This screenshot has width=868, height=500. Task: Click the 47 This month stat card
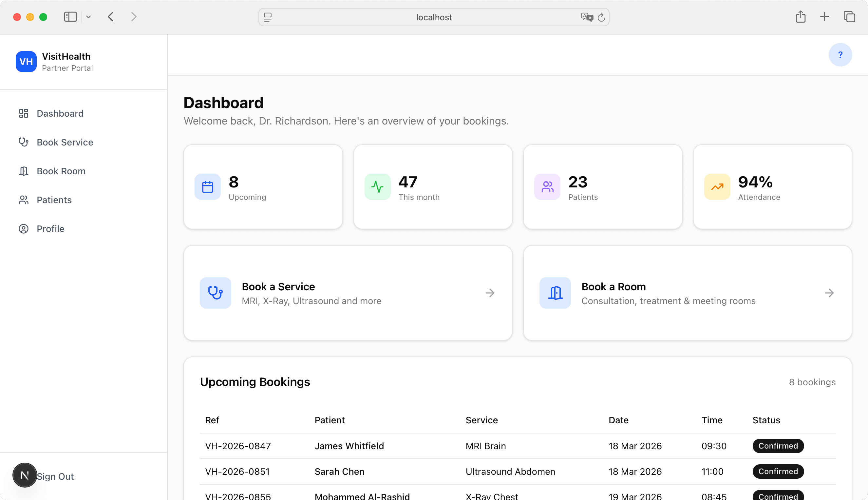click(433, 187)
